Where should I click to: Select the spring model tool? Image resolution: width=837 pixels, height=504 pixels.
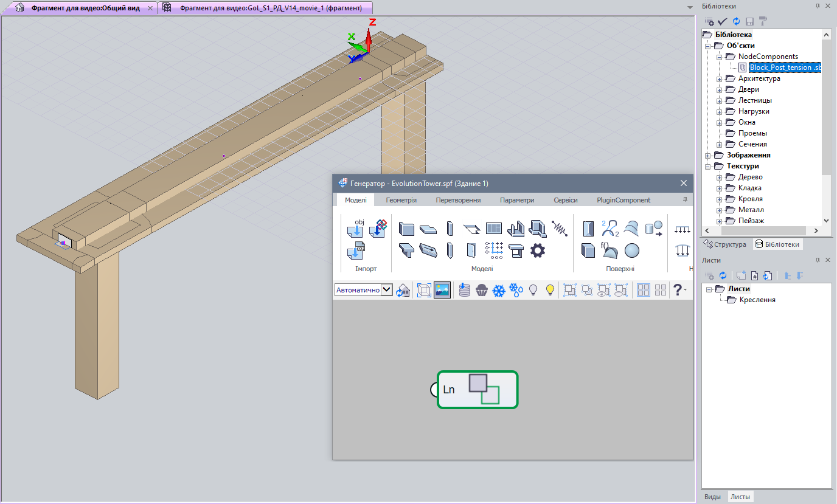tap(559, 229)
